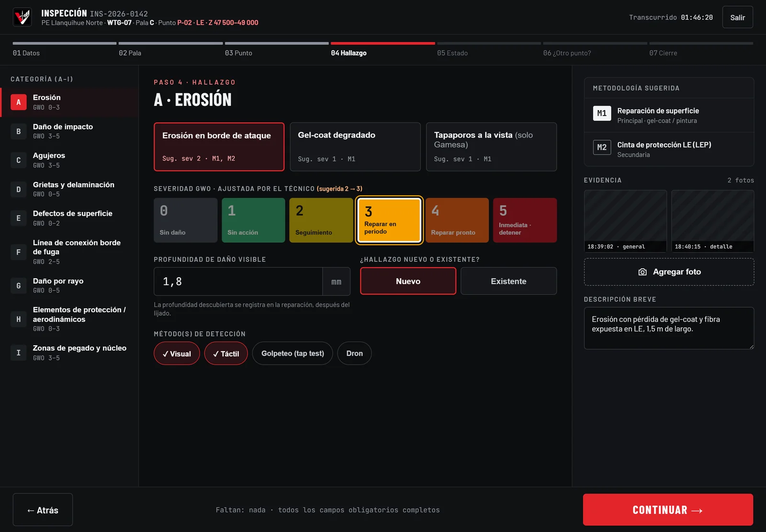The width and height of the screenshot is (766, 532).
Task: Click the camera icon in Agregar foto
Action: pyautogui.click(x=642, y=272)
